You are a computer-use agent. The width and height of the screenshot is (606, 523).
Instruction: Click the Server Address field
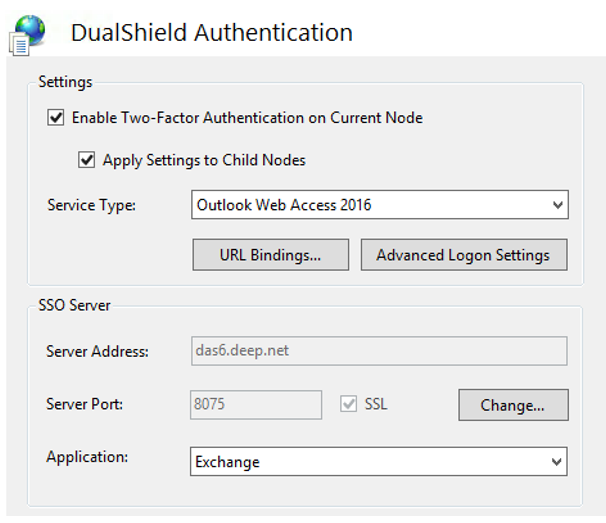coord(378,351)
